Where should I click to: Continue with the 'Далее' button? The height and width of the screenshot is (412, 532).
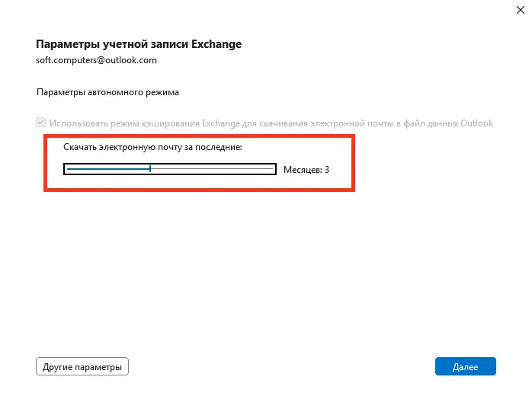(466, 366)
